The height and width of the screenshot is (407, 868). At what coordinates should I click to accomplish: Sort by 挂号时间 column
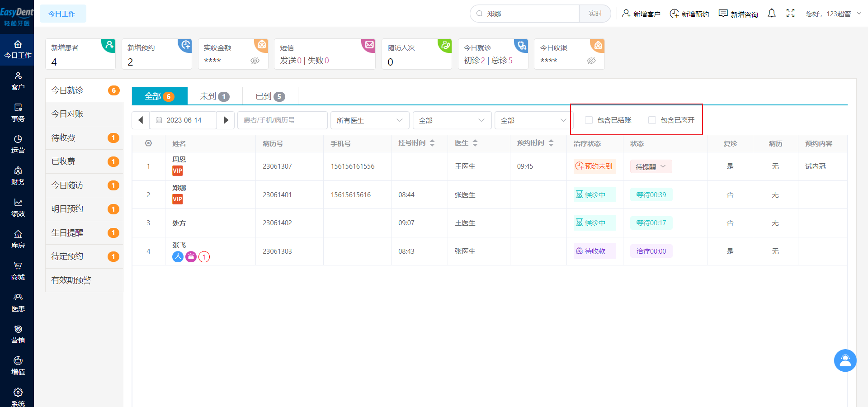(432, 143)
